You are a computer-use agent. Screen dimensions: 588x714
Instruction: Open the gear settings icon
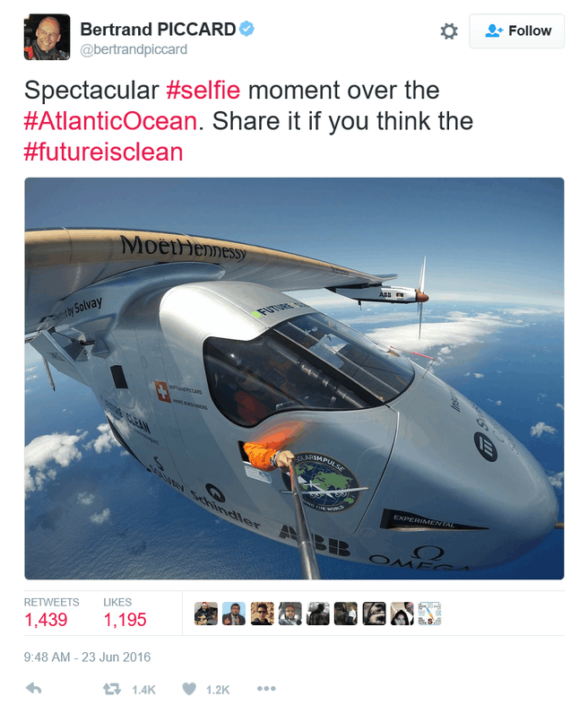click(x=449, y=31)
